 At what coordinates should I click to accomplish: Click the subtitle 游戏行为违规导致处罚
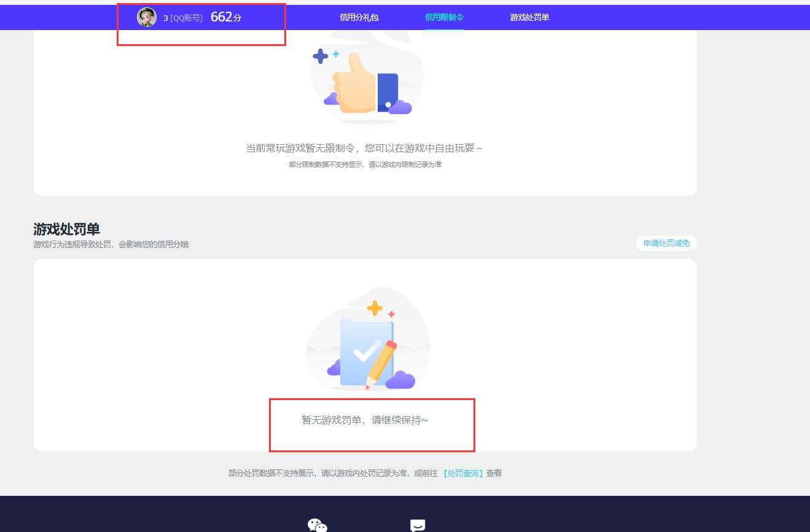coord(73,244)
